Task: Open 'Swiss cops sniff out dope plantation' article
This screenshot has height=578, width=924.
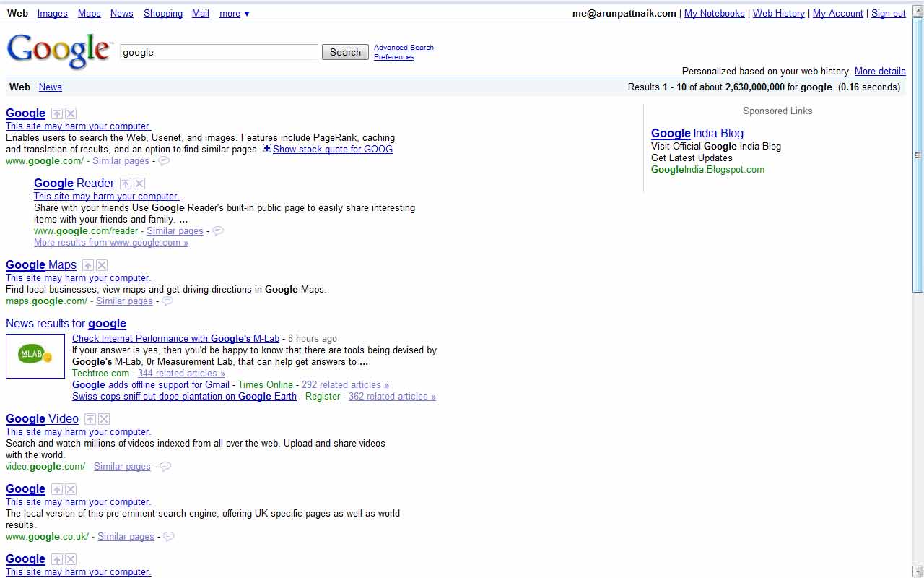Action: [184, 397]
